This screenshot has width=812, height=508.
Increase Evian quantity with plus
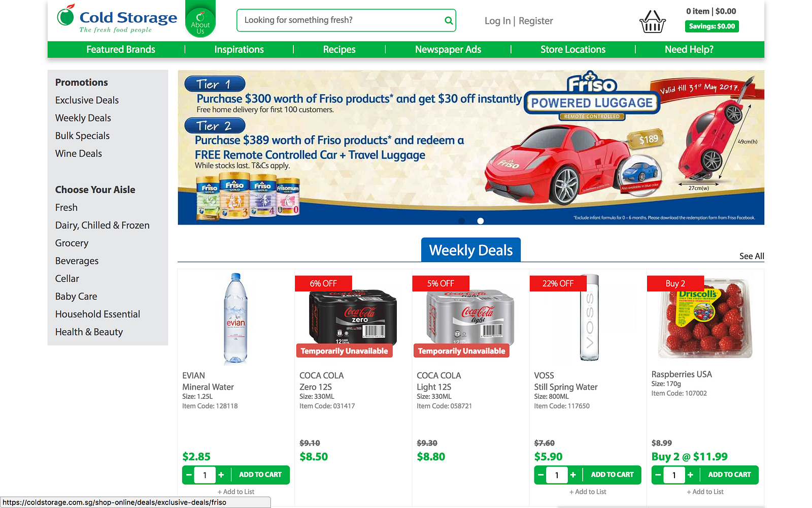[x=221, y=475]
